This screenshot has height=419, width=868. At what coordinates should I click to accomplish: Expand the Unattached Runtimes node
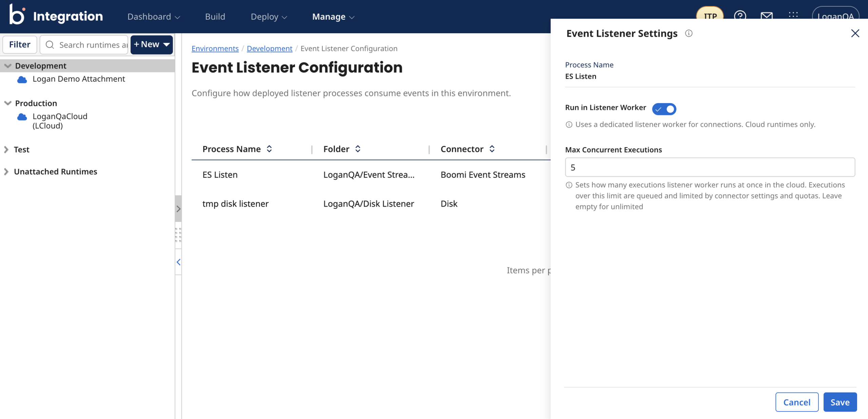(6, 172)
